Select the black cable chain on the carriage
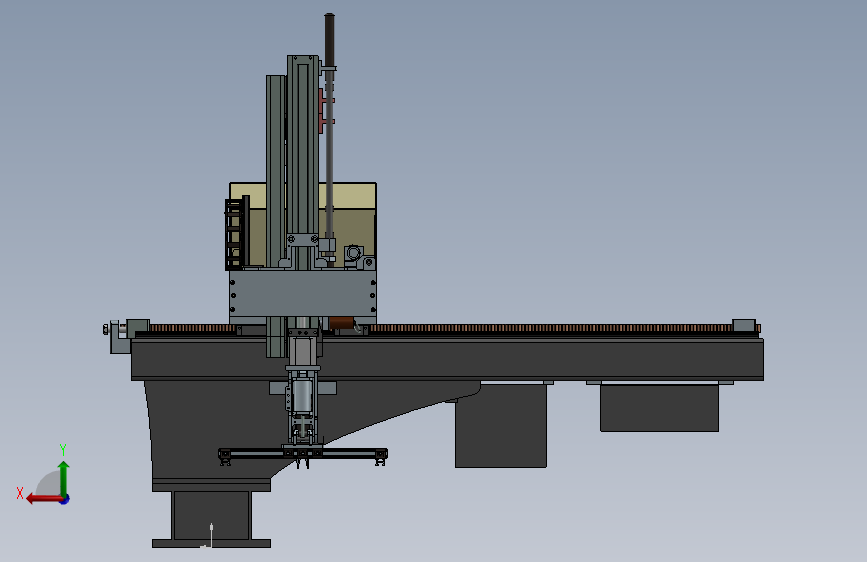 (x=234, y=233)
